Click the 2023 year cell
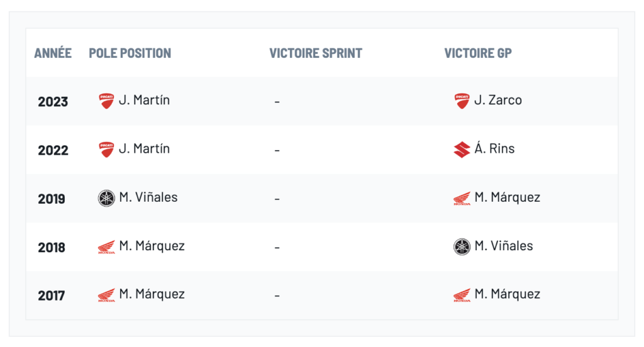Viewport: 644px width, 347px height. tap(53, 101)
